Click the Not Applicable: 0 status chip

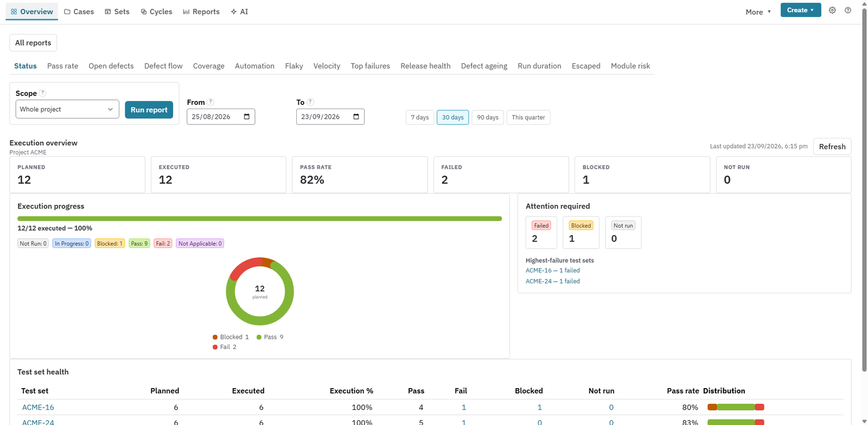[x=200, y=244]
